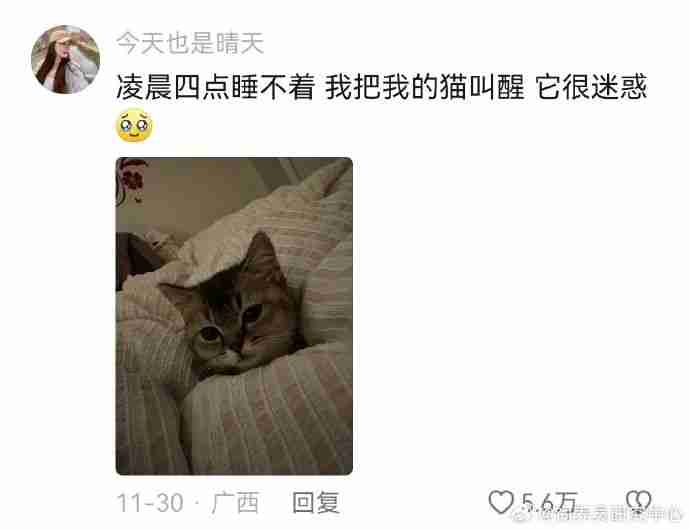This screenshot has height=530, width=690.
Task: Open the 今天也是晴天 user profile name
Action: [190, 43]
